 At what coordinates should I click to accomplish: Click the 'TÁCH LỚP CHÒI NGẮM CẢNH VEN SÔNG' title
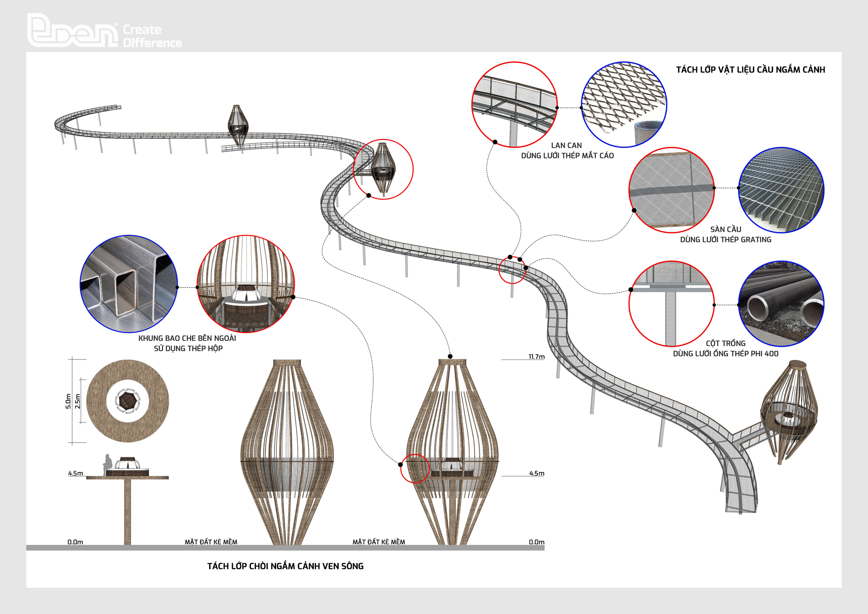(x=286, y=566)
